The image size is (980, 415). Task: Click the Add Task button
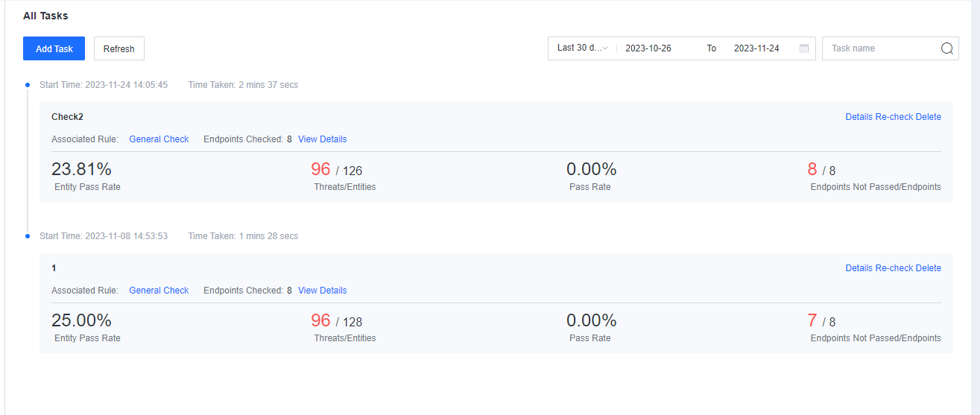tap(54, 48)
